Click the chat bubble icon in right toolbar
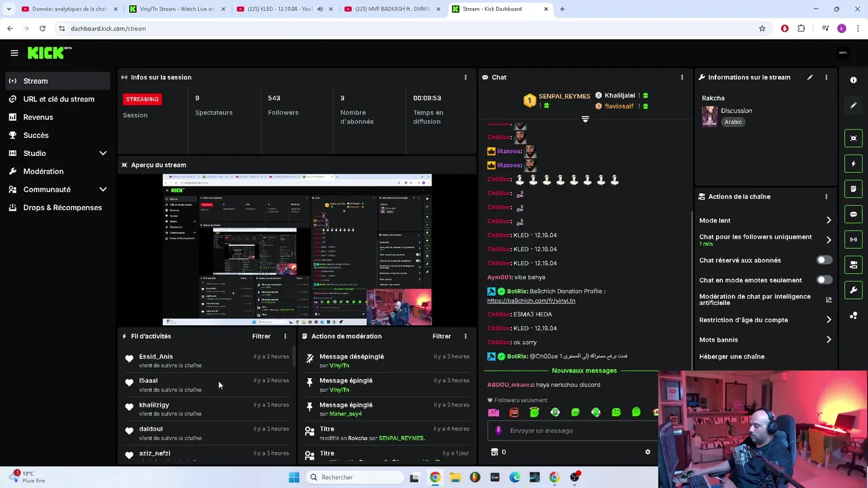 click(853, 214)
